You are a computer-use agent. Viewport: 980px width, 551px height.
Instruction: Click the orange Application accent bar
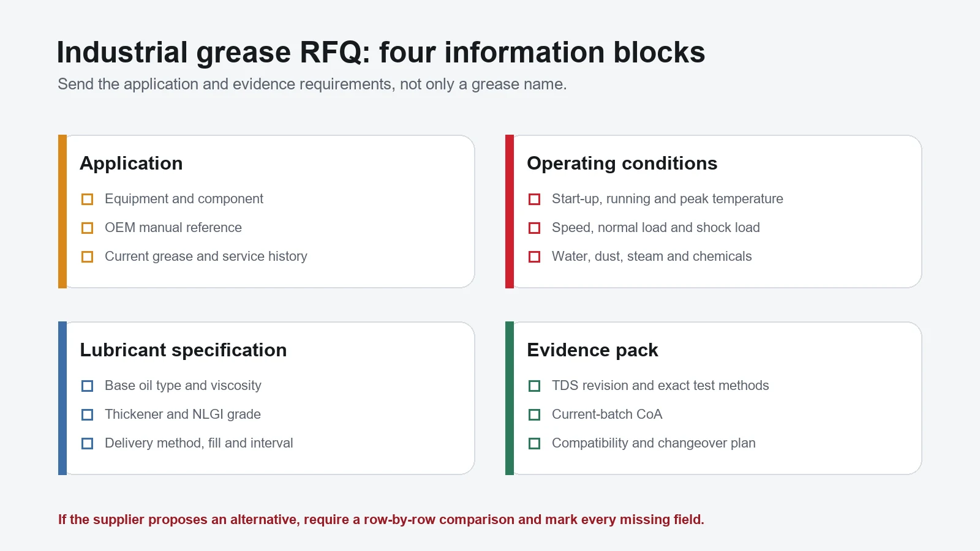[62, 212]
